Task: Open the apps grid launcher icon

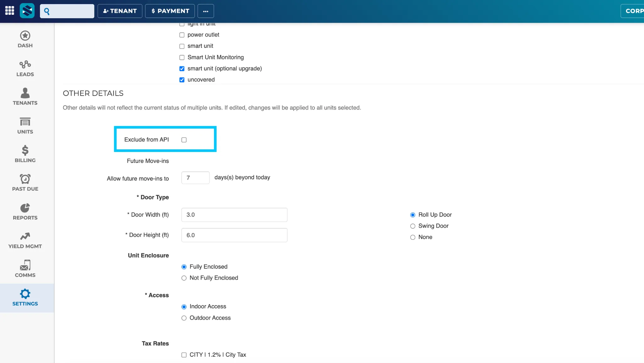Action: pos(9,11)
